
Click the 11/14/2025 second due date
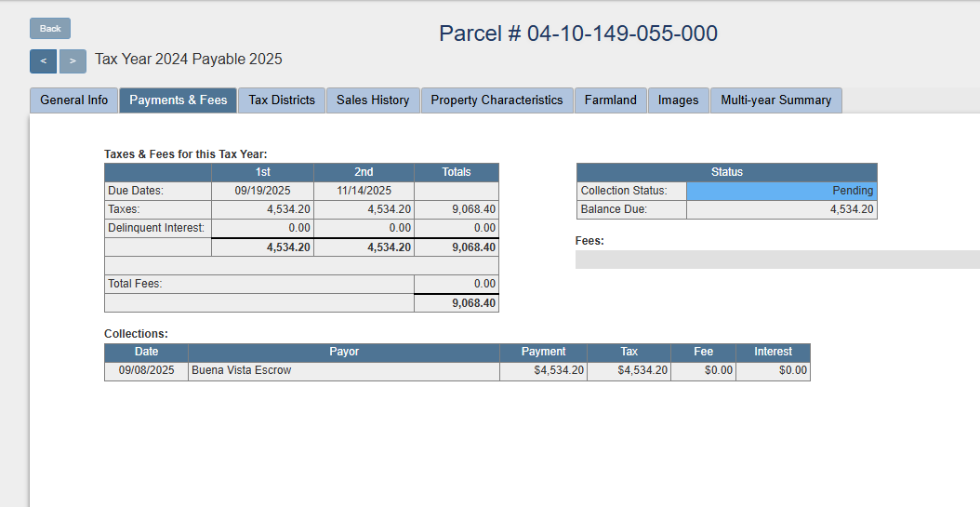(x=364, y=191)
